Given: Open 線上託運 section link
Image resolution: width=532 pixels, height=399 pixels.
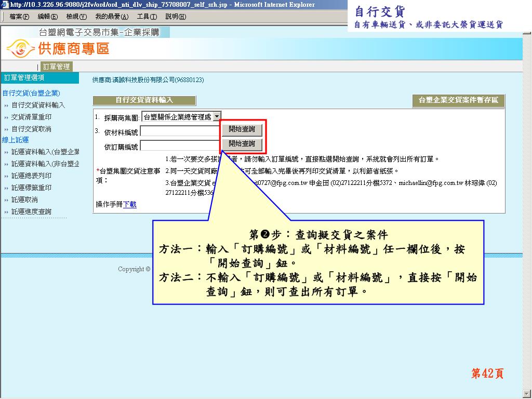Looking at the screenshot, I should [15, 140].
